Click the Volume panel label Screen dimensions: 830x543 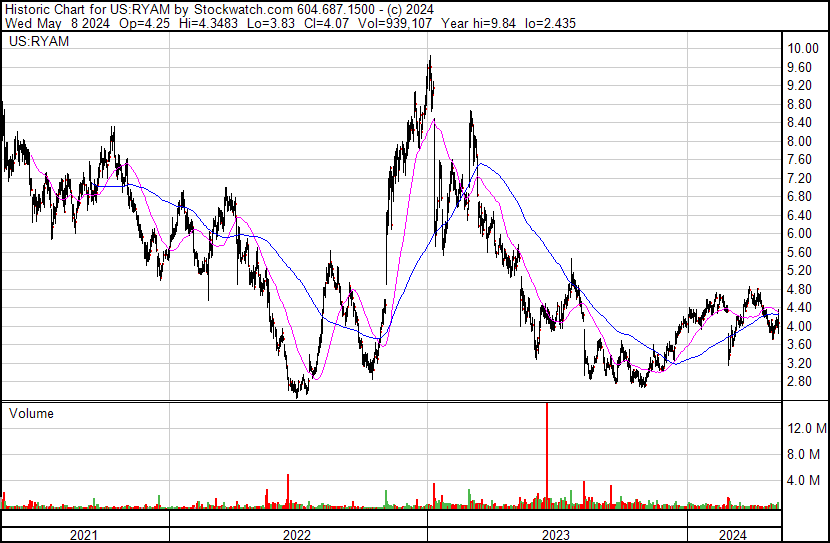pos(31,413)
